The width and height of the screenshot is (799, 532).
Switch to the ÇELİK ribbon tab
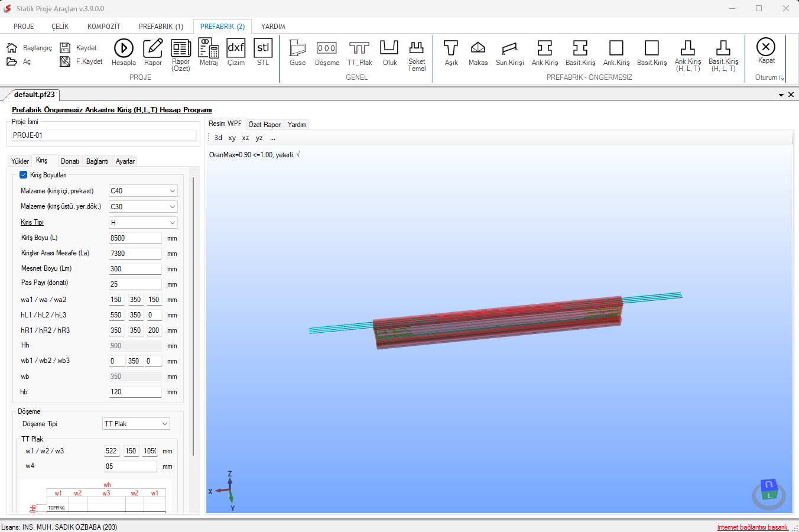coord(60,27)
